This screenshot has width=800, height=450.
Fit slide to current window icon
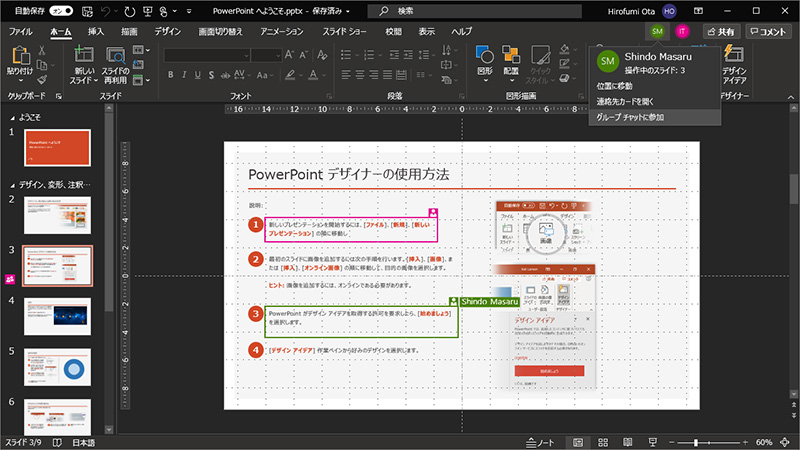point(785,442)
